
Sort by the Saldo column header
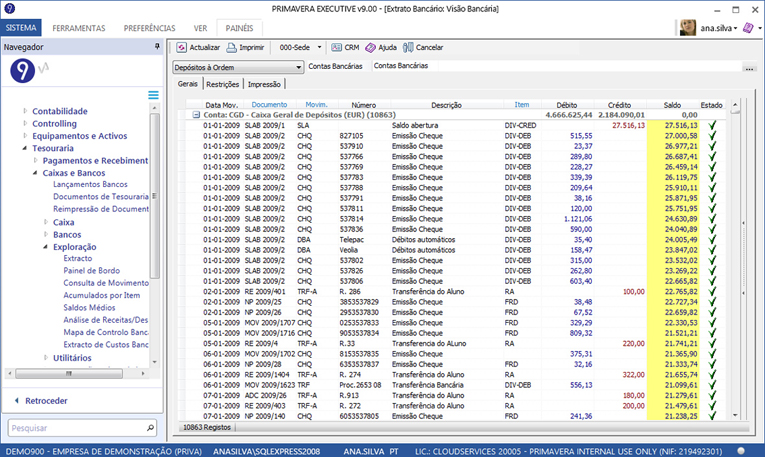tap(672, 105)
